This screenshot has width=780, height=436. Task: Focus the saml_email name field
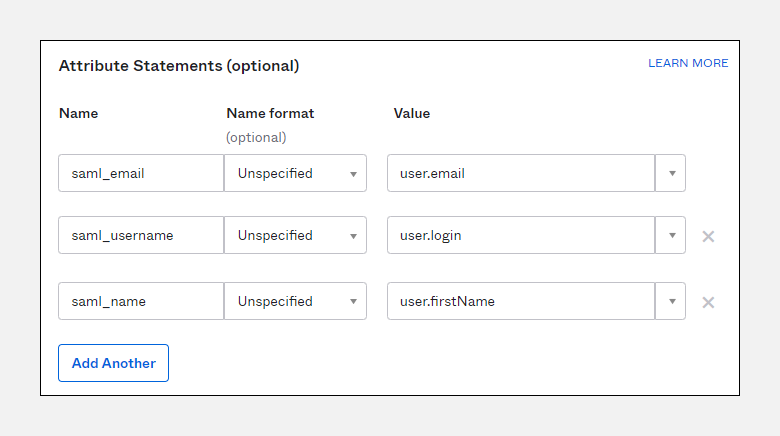point(141,173)
